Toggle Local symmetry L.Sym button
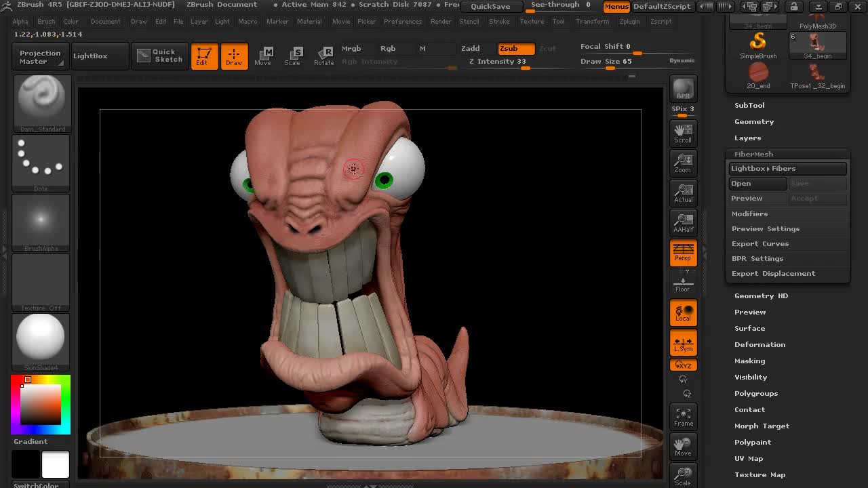This screenshot has width=868, height=488. coord(683,343)
